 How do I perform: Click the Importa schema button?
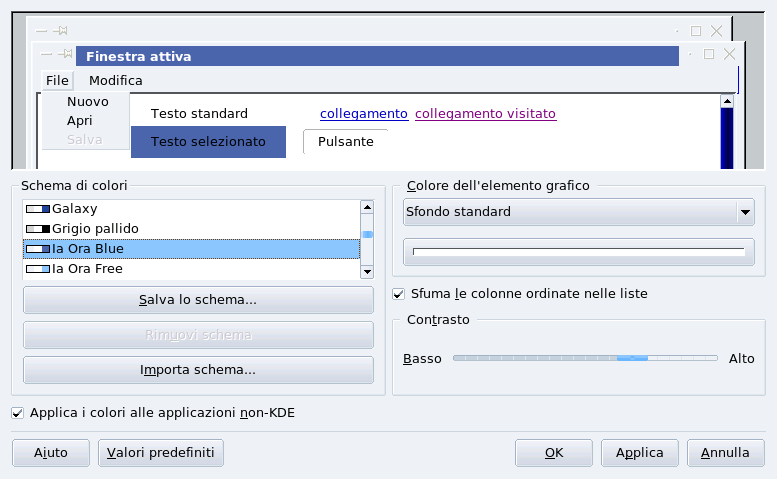click(198, 370)
